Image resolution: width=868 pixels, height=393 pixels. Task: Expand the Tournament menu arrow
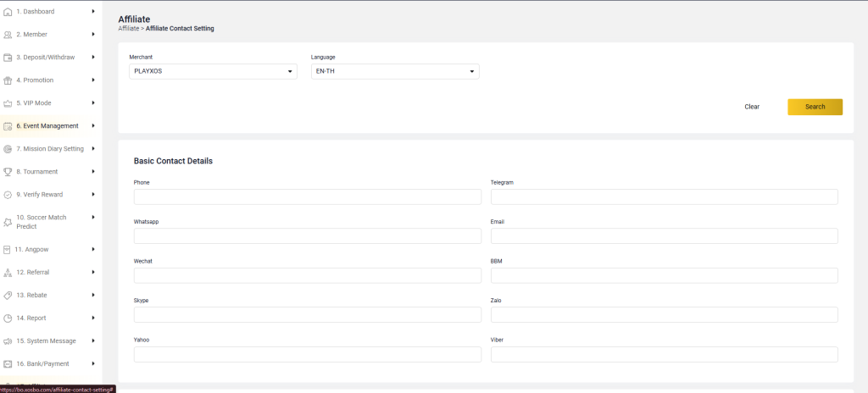pos(93,172)
